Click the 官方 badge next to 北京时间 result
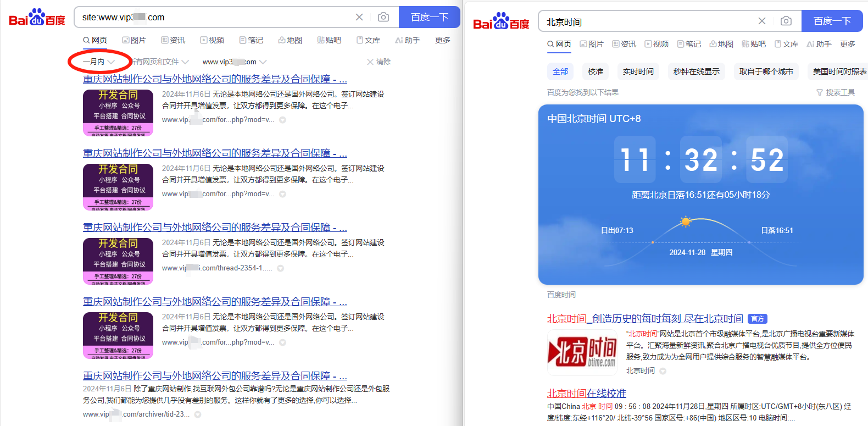 point(758,319)
